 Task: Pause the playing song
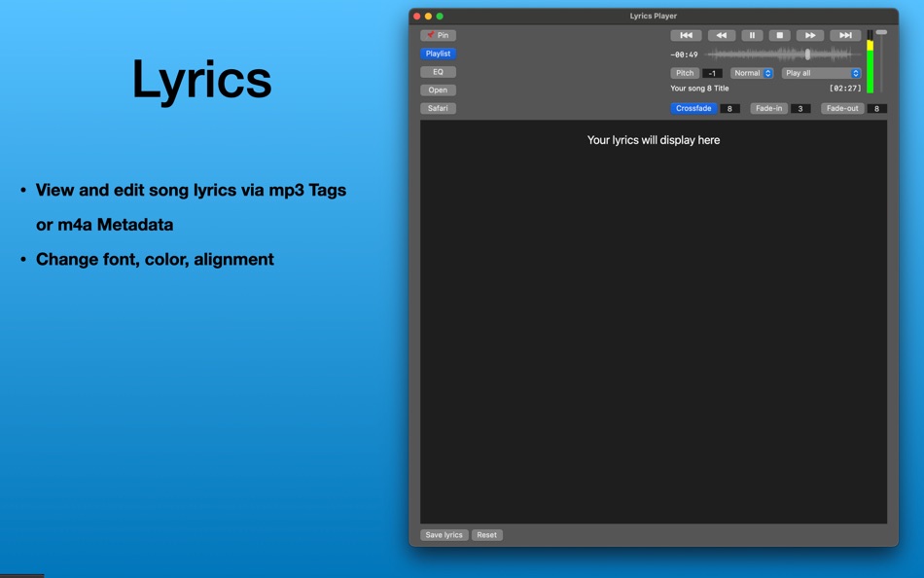753,34
